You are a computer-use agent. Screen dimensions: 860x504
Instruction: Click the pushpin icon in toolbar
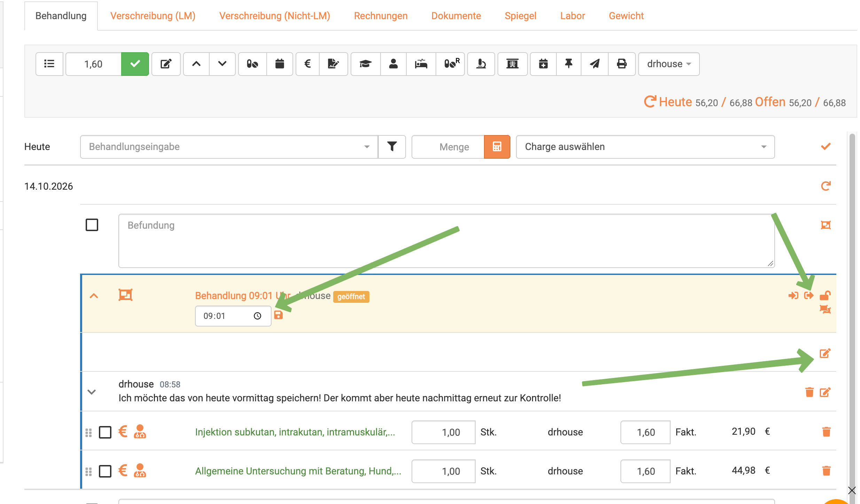coord(569,64)
